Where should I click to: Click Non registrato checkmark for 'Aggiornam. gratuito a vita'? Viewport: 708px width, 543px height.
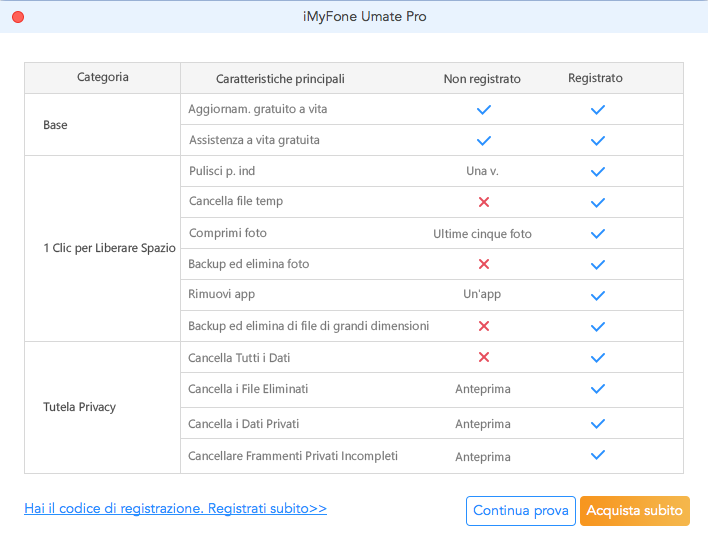(x=483, y=109)
